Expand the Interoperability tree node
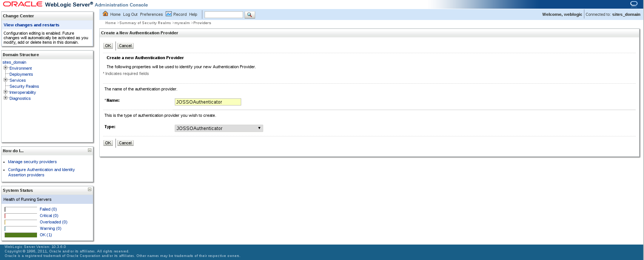The height and width of the screenshot is (260, 644). [x=6, y=92]
